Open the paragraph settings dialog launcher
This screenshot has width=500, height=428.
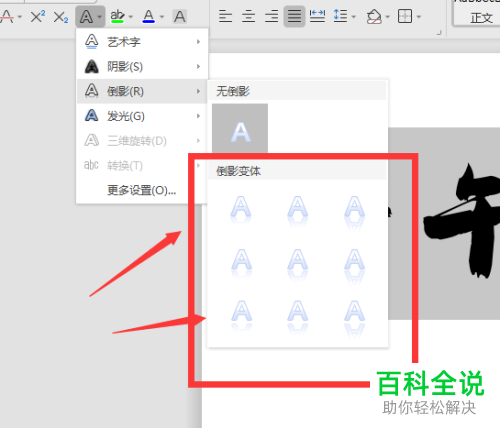click(x=439, y=33)
